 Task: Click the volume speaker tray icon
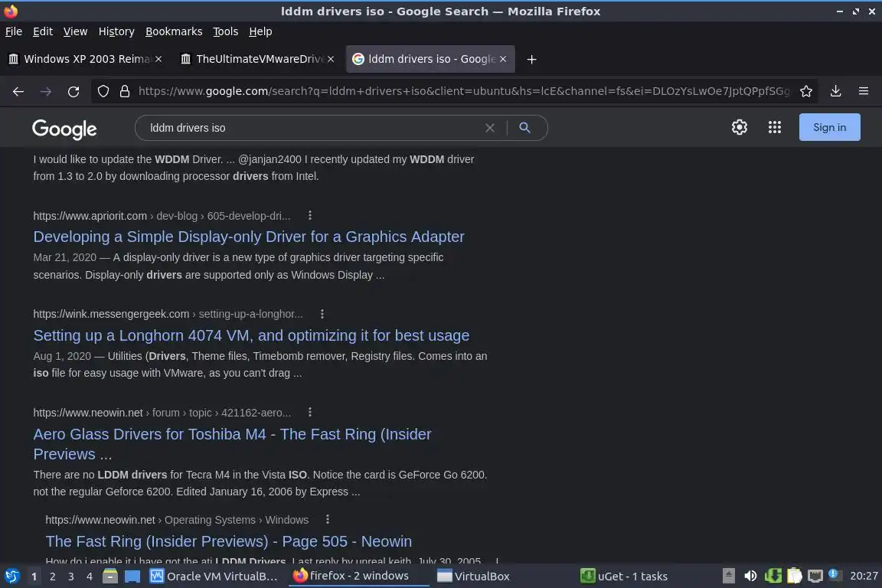click(750, 576)
